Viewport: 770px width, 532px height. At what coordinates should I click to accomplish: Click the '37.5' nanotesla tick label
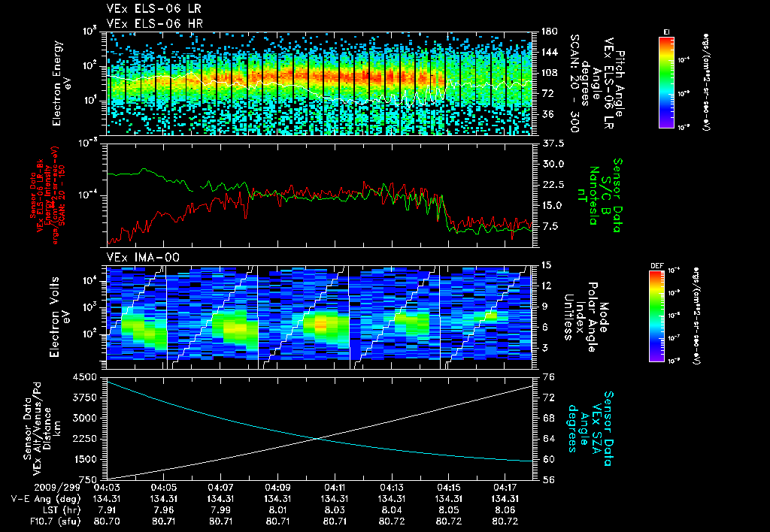click(x=553, y=144)
